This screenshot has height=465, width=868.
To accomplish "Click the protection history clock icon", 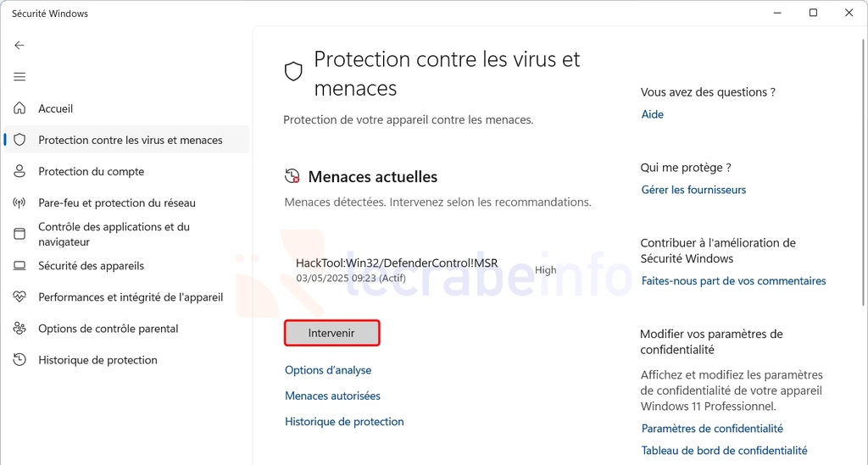I will click(x=19, y=360).
